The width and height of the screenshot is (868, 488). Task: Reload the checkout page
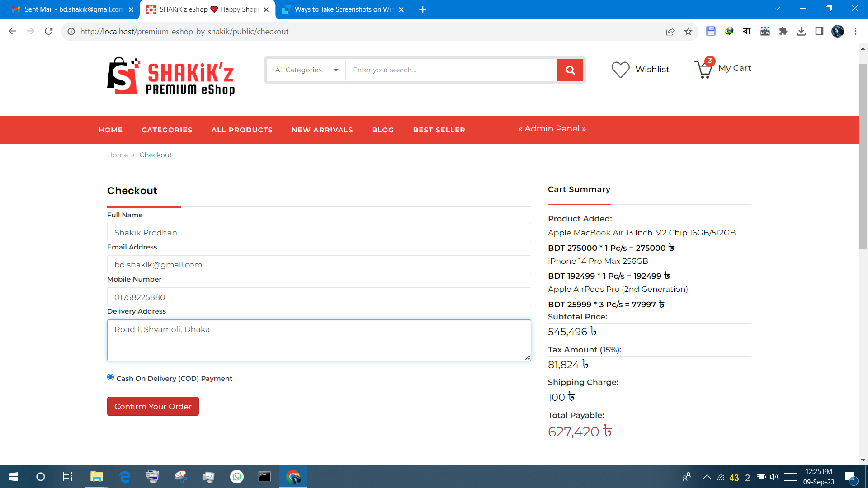click(x=49, y=31)
